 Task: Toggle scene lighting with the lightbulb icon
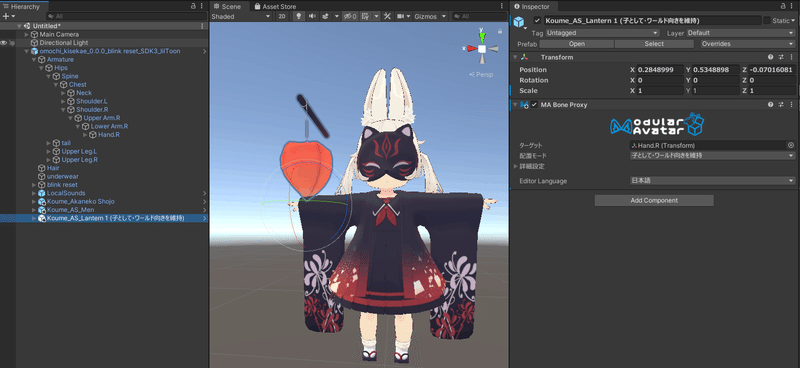tap(299, 16)
